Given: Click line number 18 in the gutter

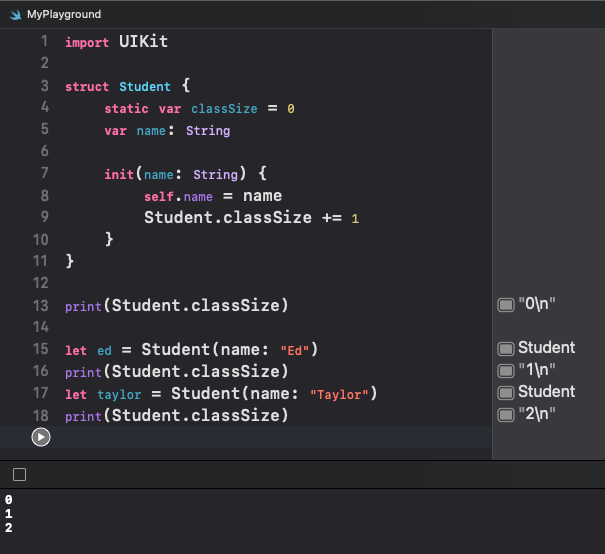Looking at the screenshot, I should [41, 416].
